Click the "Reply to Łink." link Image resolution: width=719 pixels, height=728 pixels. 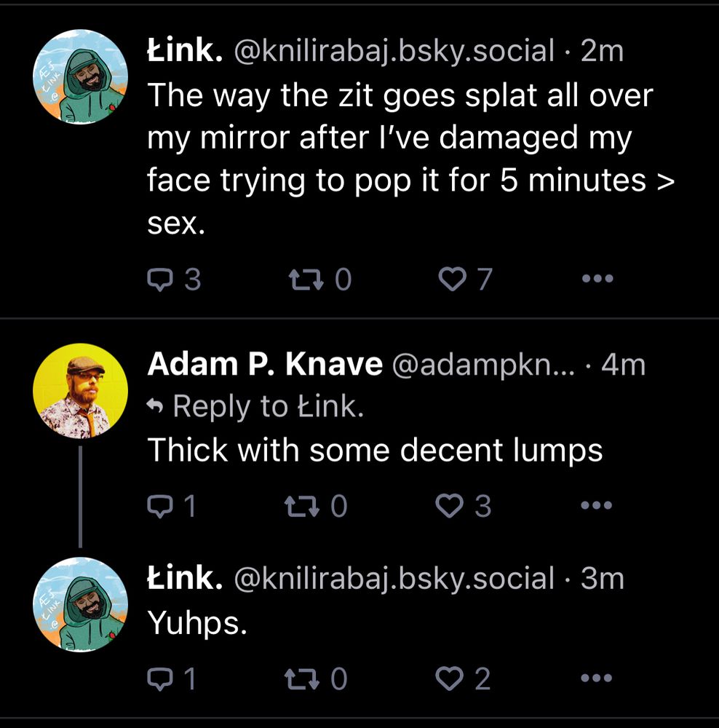coord(266,407)
